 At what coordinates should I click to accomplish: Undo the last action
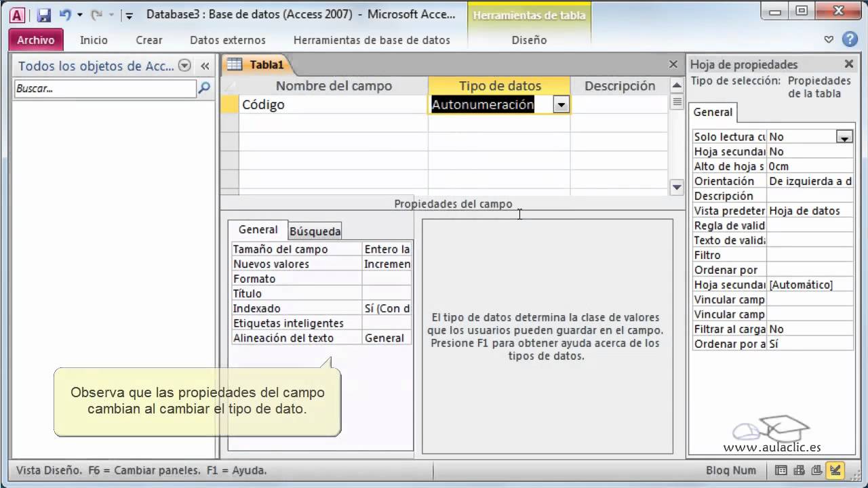66,15
